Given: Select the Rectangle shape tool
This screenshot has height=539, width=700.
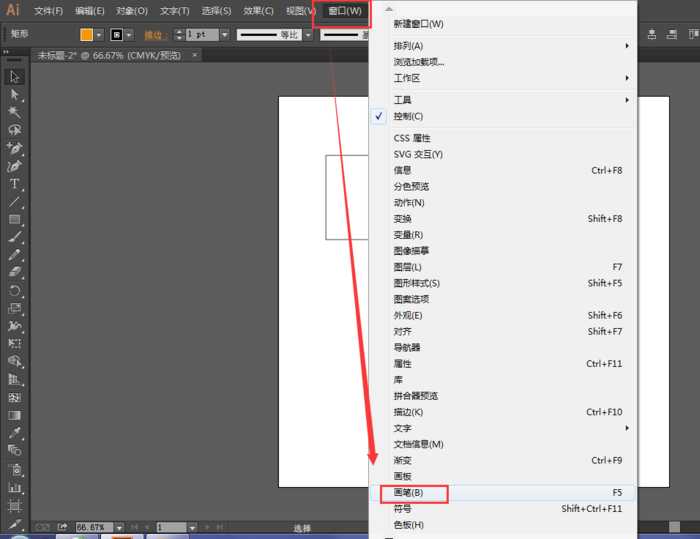Looking at the screenshot, I should 15,219.
